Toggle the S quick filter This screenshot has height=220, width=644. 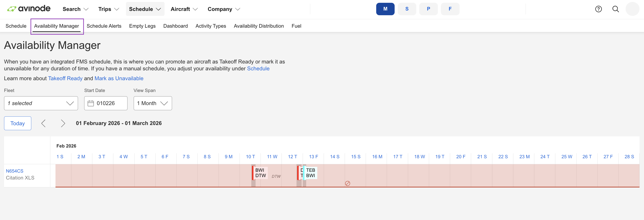(407, 9)
